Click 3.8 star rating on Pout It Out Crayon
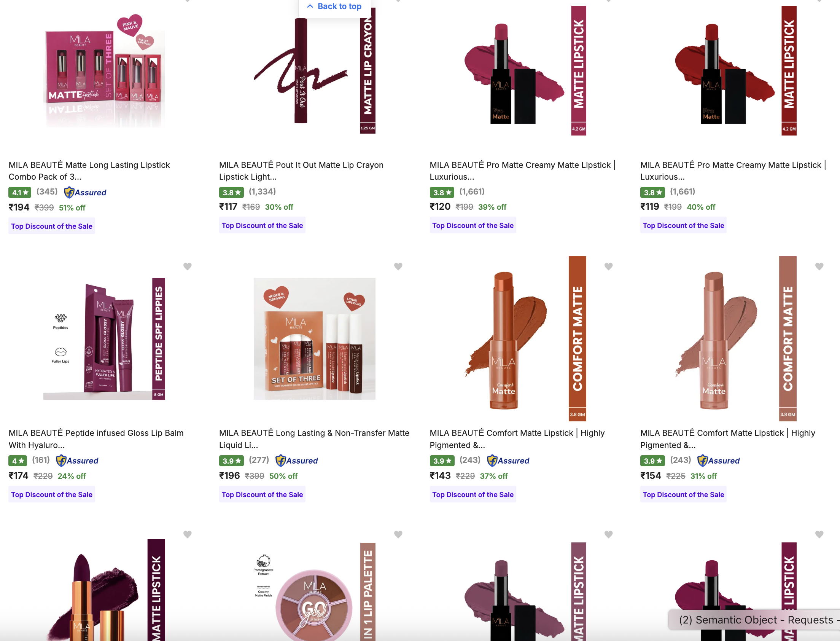The image size is (840, 641). [231, 192]
